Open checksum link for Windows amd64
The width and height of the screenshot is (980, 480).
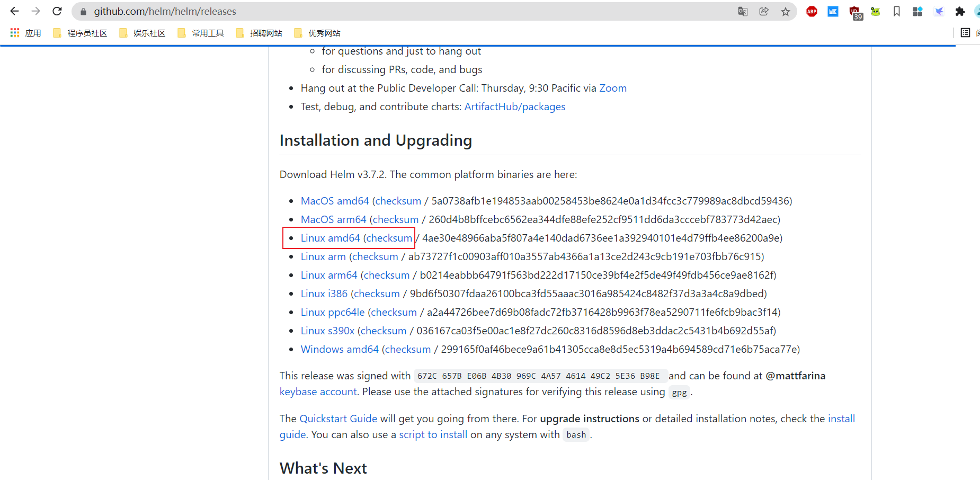[x=408, y=349]
